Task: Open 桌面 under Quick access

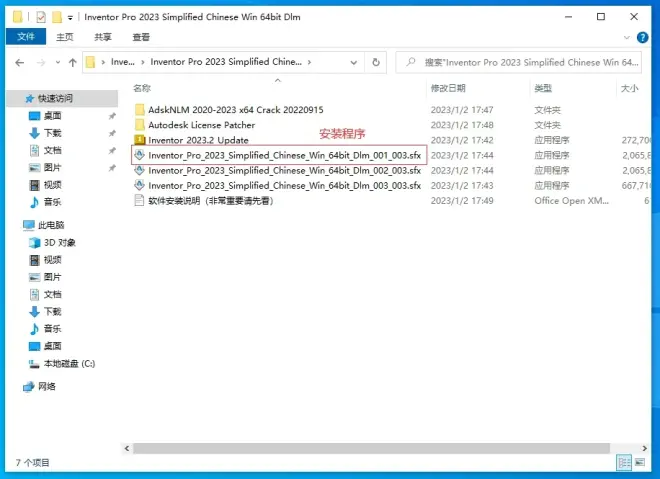Action: click(x=52, y=116)
